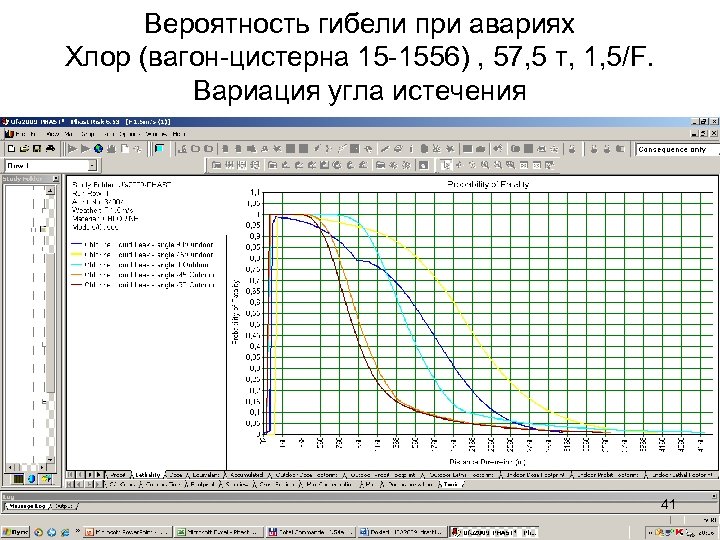Screen dimensions: 720x540
Task: Switch to the Lethality graph tab
Action: tap(148, 475)
